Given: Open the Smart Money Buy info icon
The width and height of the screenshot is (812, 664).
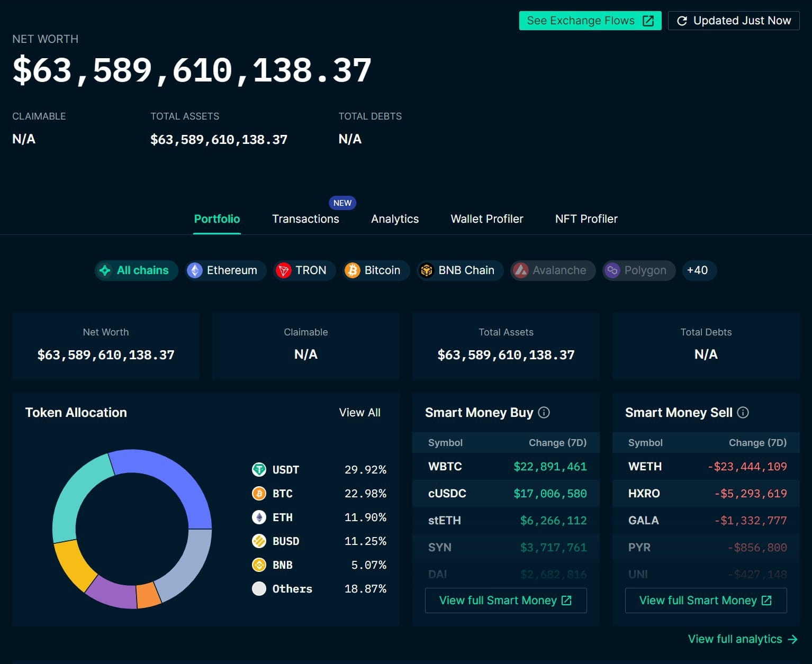Looking at the screenshot, I should pyautogui.click(x=544, y=413).
